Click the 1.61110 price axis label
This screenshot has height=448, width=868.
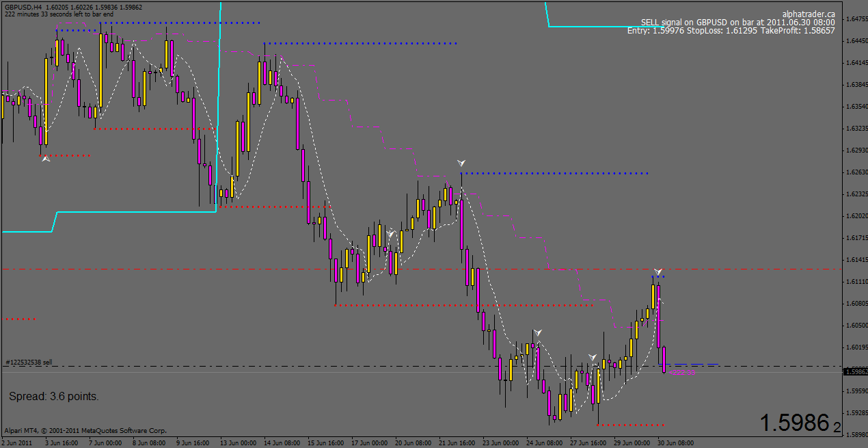coord(856,281)
